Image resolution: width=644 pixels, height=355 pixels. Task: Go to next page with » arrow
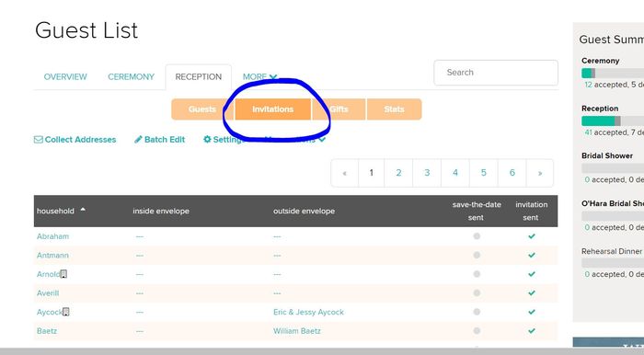coord(540,173)
